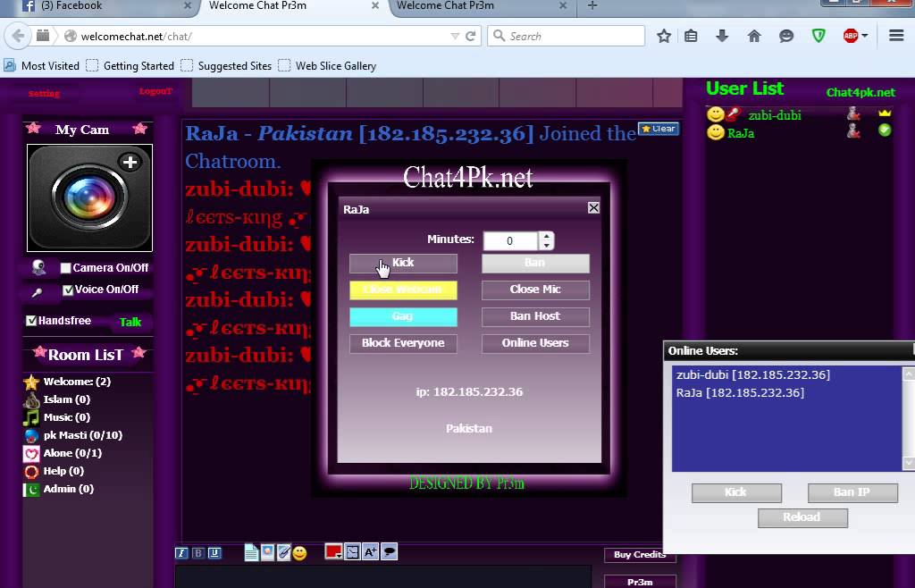Increase the Minutes stepper value
The height and width of the screenshot is (588, 915).
[546, 236]
